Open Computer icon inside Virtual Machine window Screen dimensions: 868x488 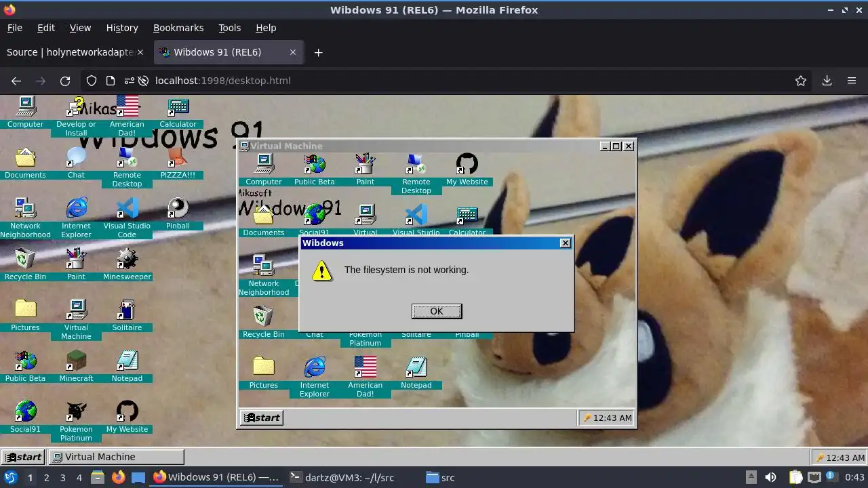(263, 169)
